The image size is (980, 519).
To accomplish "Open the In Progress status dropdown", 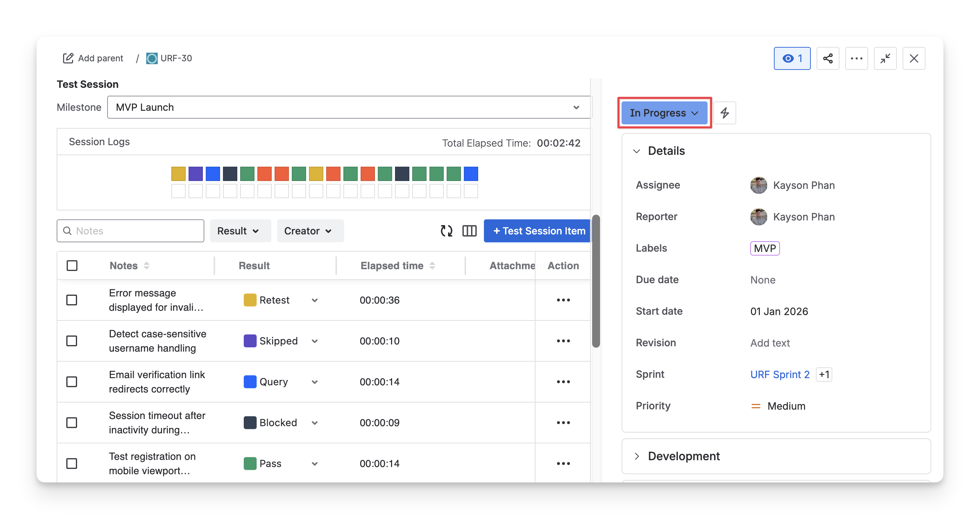I will click(x=664, y=113).
